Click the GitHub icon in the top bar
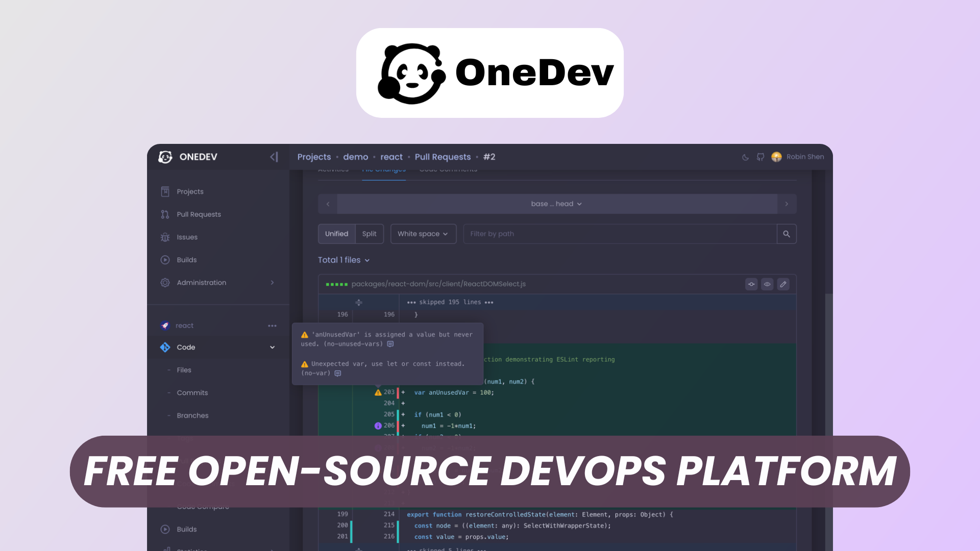 tap(760, 157)
